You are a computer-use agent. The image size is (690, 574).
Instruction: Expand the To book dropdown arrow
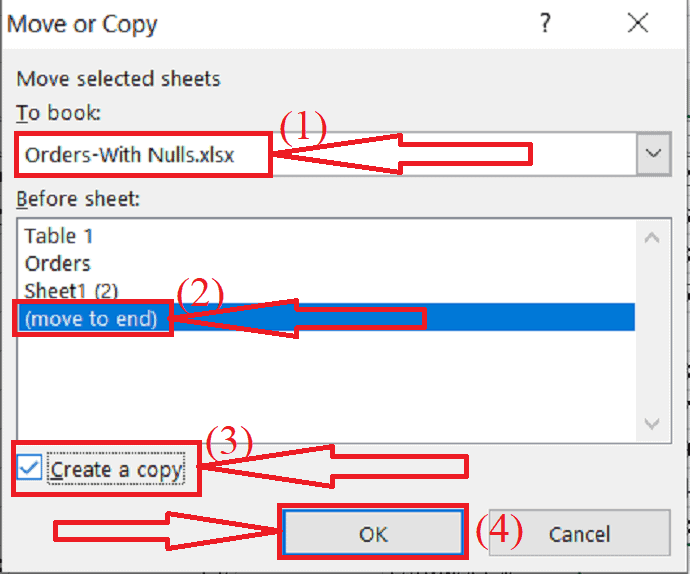(653, 154)
